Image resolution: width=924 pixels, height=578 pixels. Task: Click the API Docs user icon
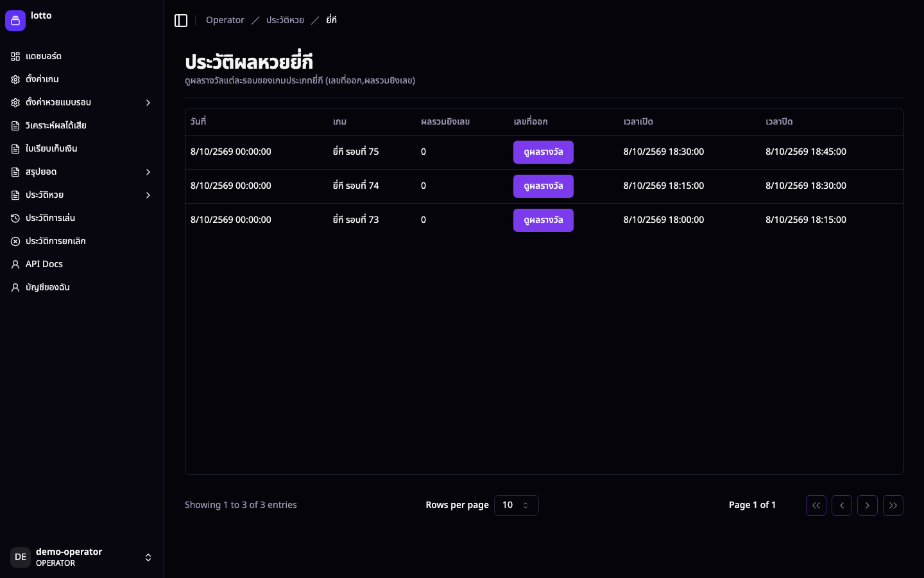pyautogui.click(x=15, y=265)
